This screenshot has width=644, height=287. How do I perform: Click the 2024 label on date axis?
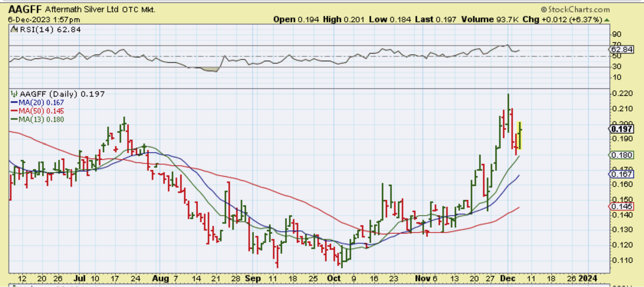[588, 278]
